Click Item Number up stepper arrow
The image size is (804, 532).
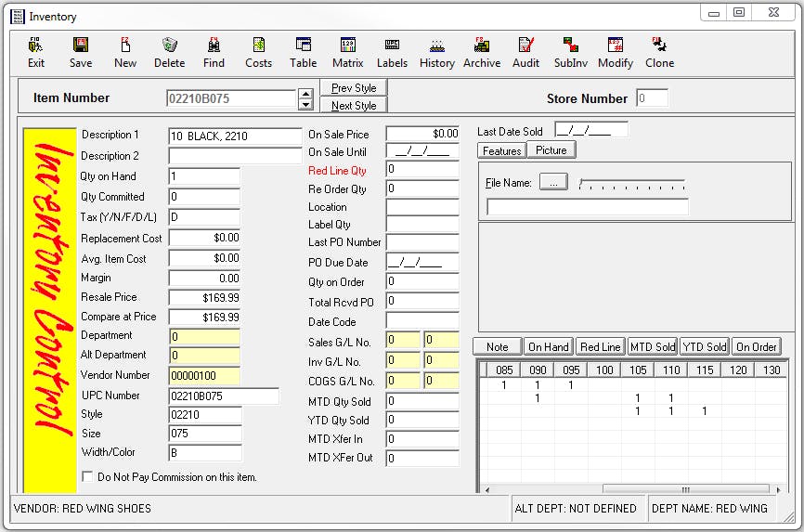(x=305, y=94)
